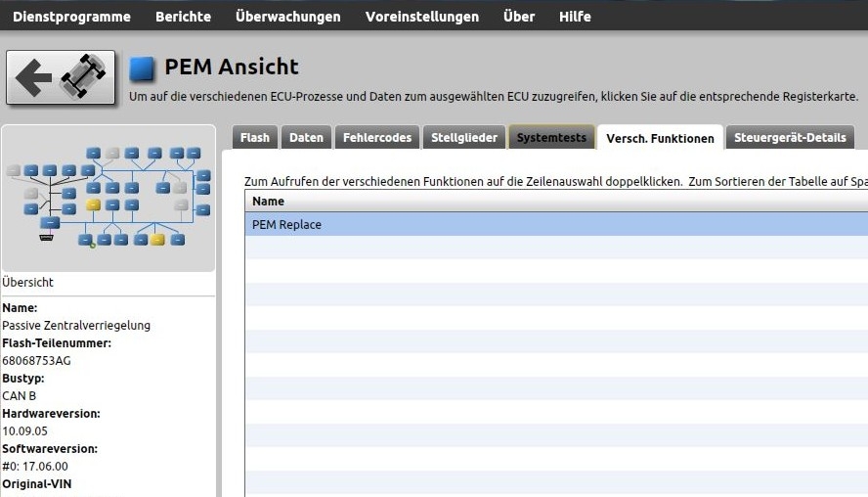This screenshot has width=868, height=497.
Task: Click the software version #0: 17.06.00
Action: coord(35,467)
